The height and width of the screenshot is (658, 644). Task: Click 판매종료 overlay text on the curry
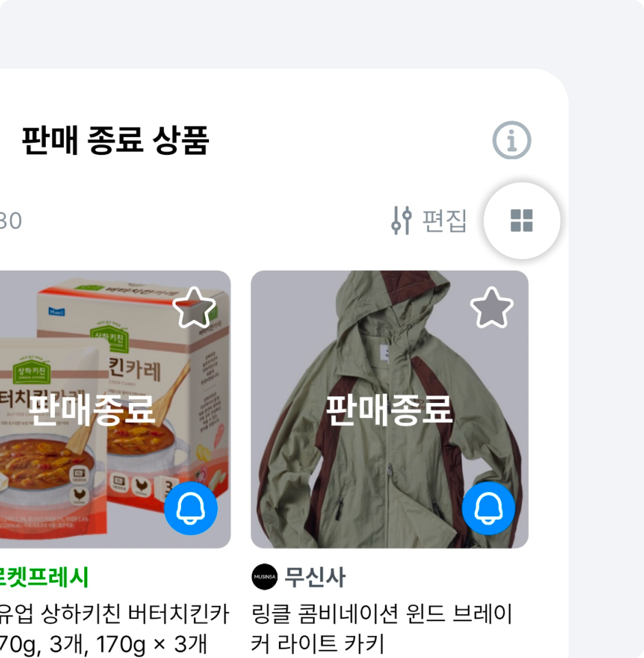tap(91, 410)
